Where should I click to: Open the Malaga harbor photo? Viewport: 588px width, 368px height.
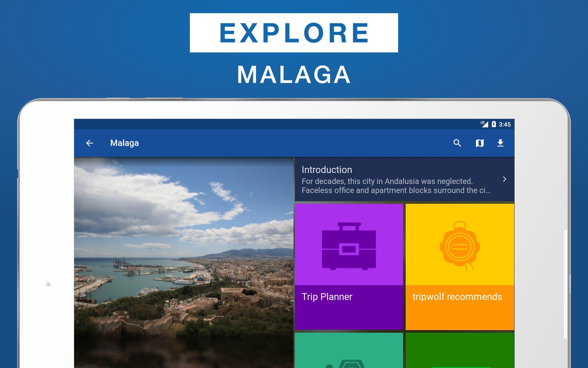click(x=184, y=263)
